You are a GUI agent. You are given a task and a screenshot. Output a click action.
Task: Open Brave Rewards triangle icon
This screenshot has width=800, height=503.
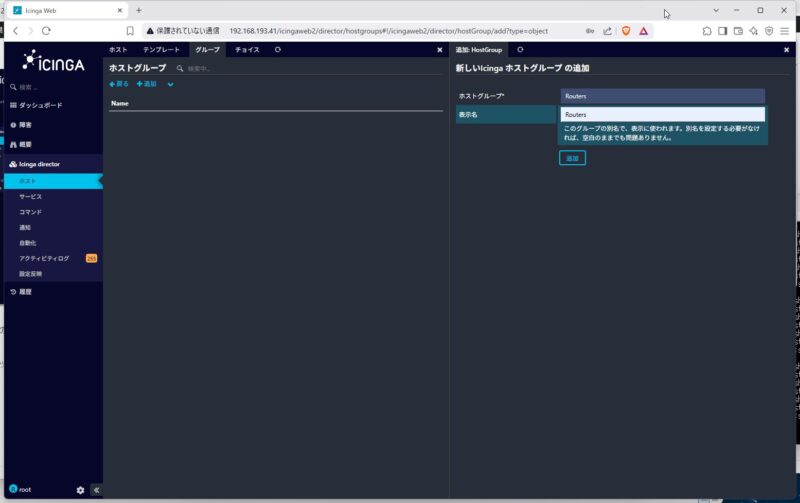[x=643, y=31]
